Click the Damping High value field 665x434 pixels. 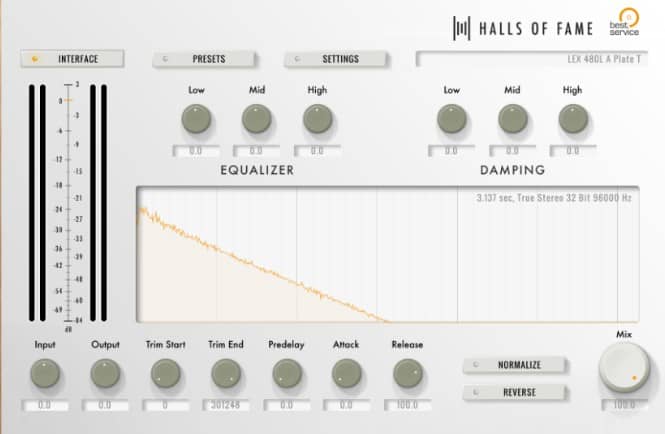point(573,151)
